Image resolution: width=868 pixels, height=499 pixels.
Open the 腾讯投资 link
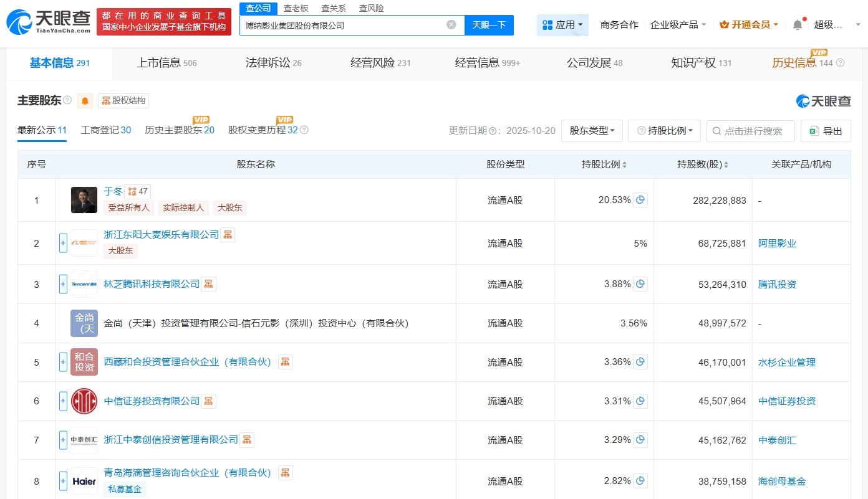tap(777, 284)
